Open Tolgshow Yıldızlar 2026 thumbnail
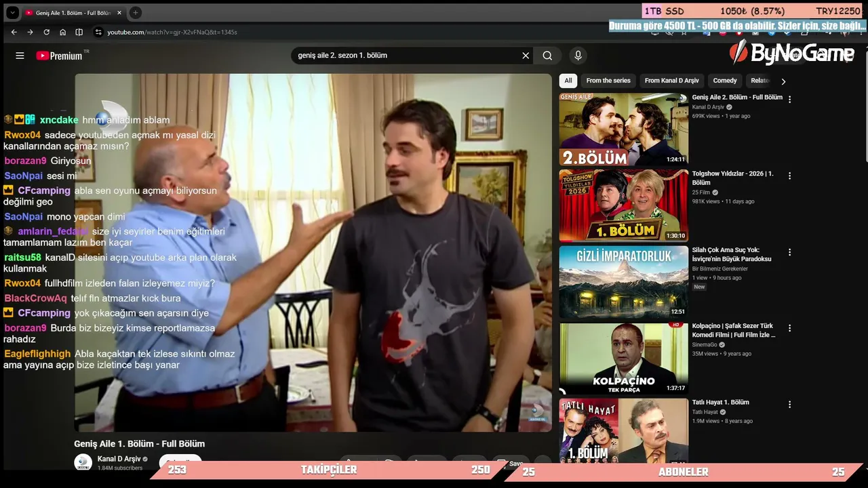 click(x=624, y=205)
